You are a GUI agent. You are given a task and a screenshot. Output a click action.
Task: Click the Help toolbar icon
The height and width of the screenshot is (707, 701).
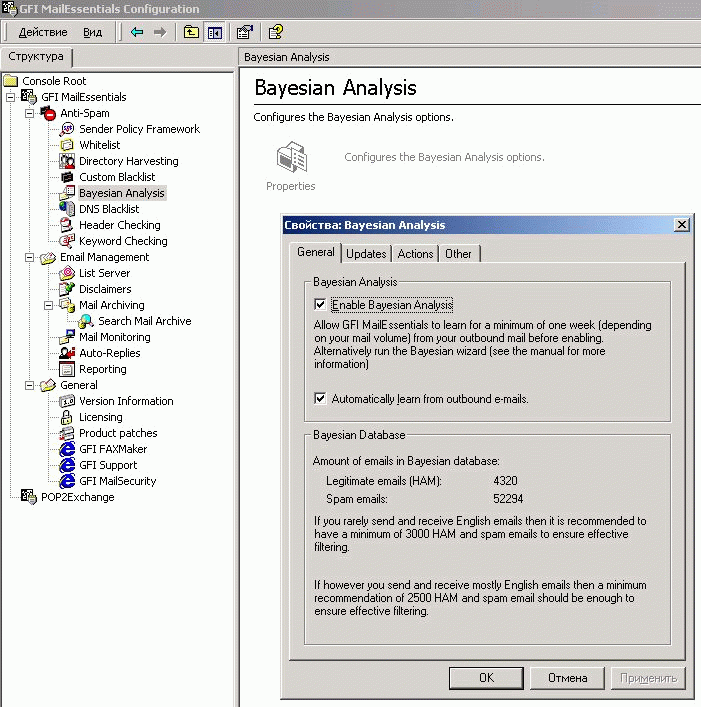tap(275, 32)
